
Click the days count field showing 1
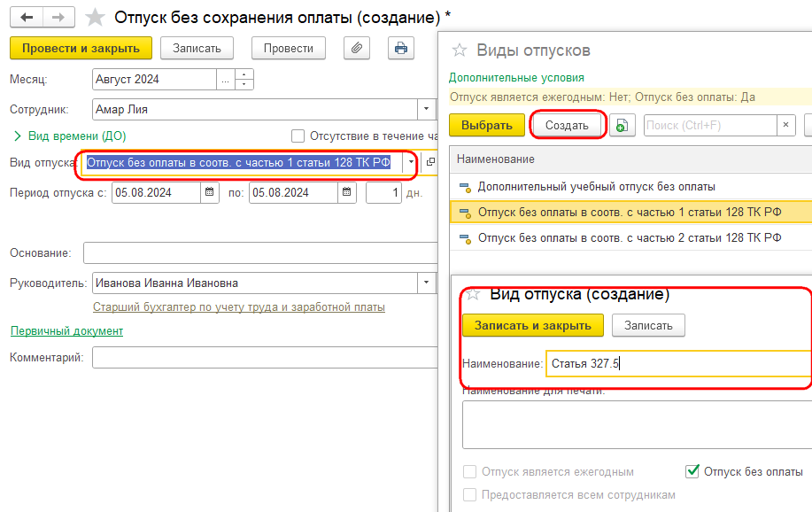point(383,192)
